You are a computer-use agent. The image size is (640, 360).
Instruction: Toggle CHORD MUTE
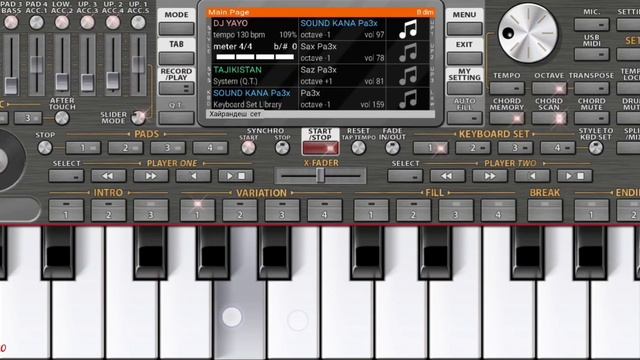click(x=591, y=118)
